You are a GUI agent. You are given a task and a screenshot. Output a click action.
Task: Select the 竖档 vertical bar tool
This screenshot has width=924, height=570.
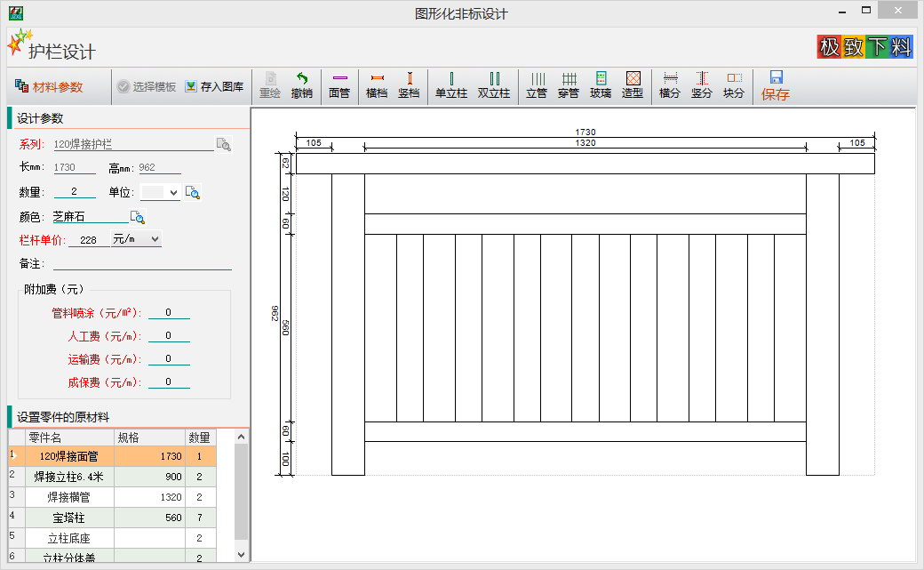409,86
